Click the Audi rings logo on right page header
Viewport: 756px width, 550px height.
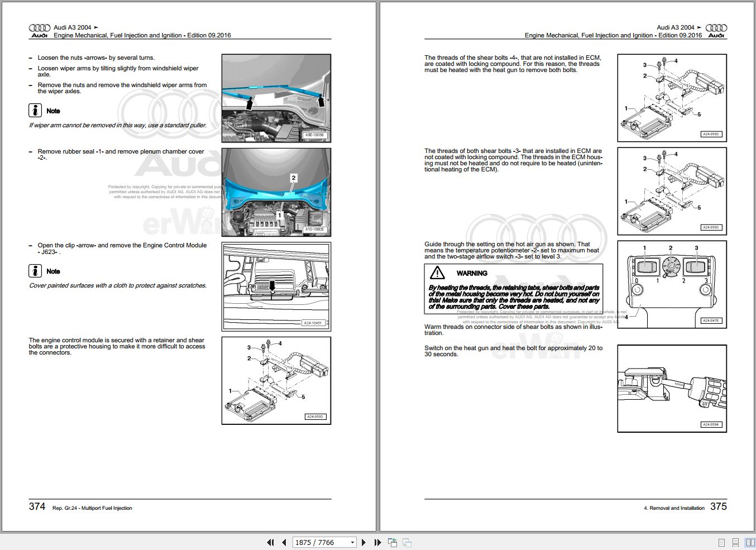coord(716,27)
